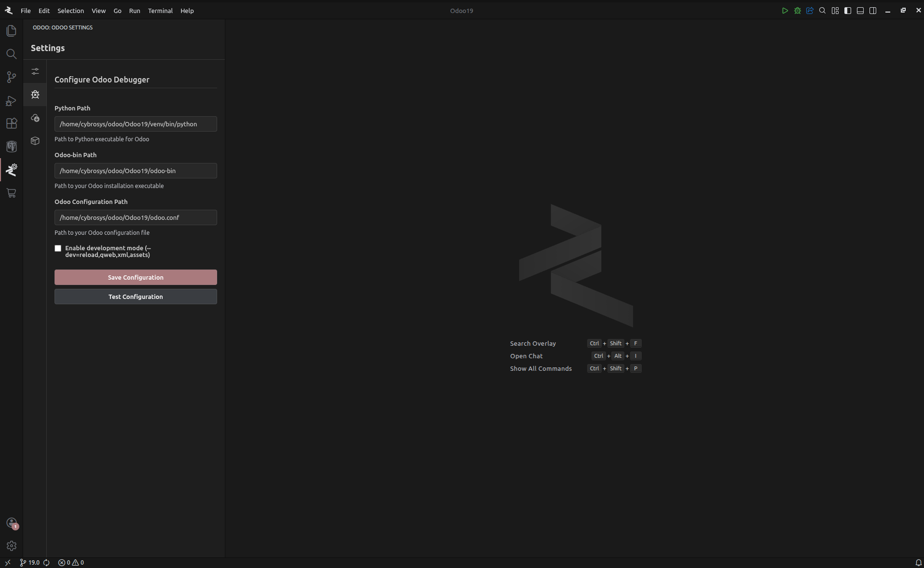Toggle the secondary side bar
The height and width of the screenshot is (568, 924).
(873, 11)
